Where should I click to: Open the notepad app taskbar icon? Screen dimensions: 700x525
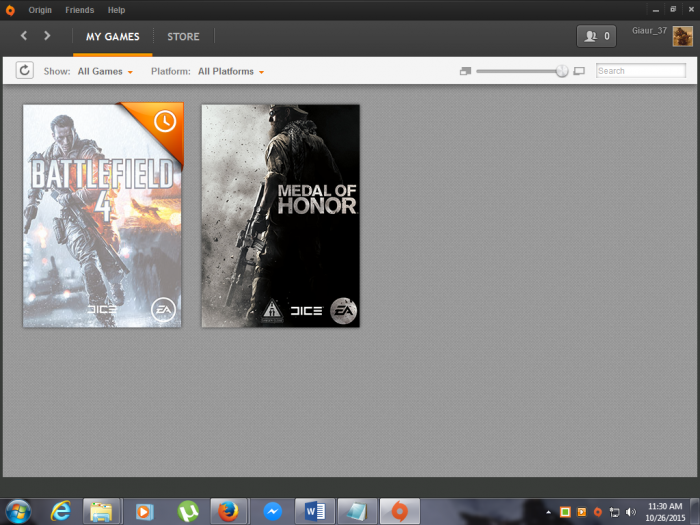(357, 512)
